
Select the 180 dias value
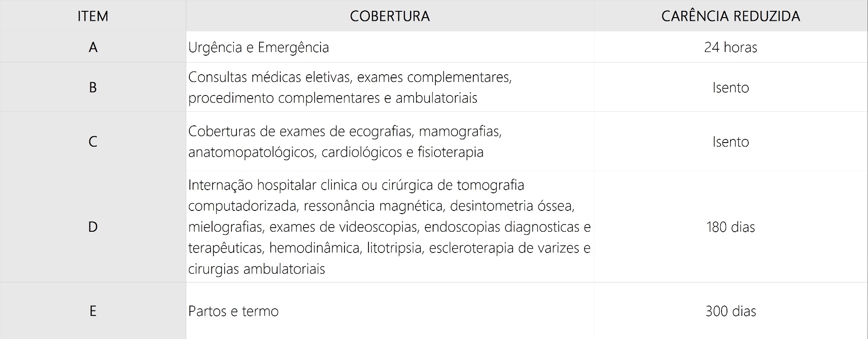pyautogui.click(x=731, y=227)
